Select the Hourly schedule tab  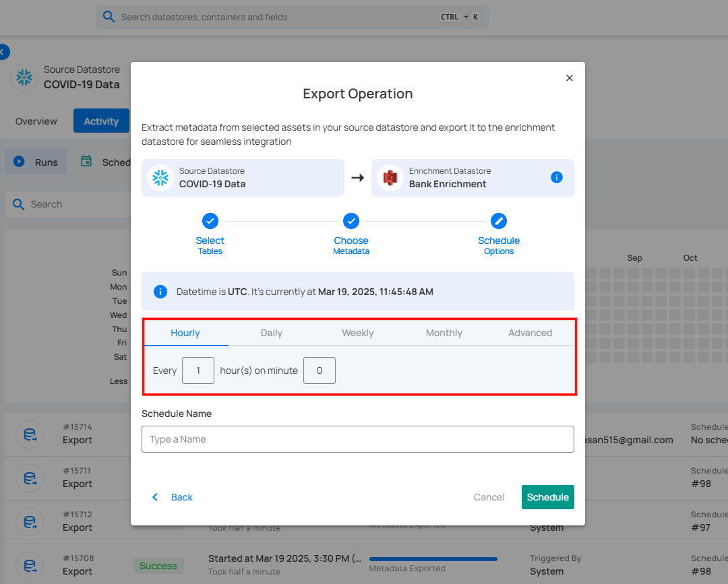point(185,333)
